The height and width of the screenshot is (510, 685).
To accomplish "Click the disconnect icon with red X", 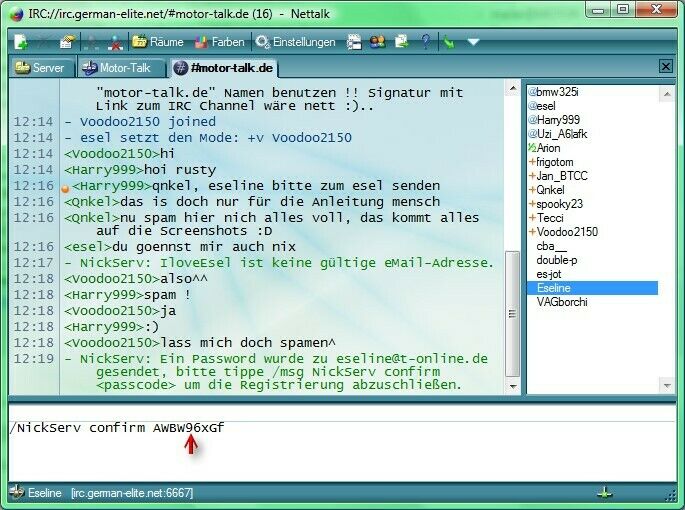I will pyautogui.click(x=115, y=42).
